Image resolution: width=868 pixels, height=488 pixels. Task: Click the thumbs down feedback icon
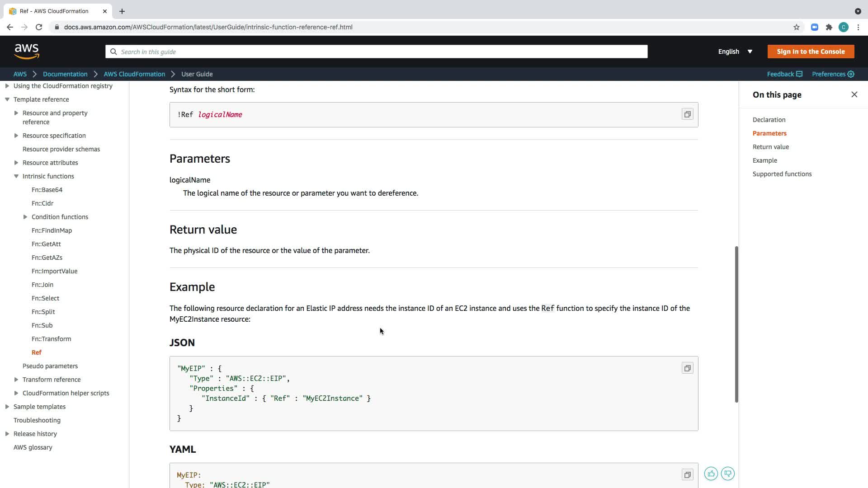727,474
